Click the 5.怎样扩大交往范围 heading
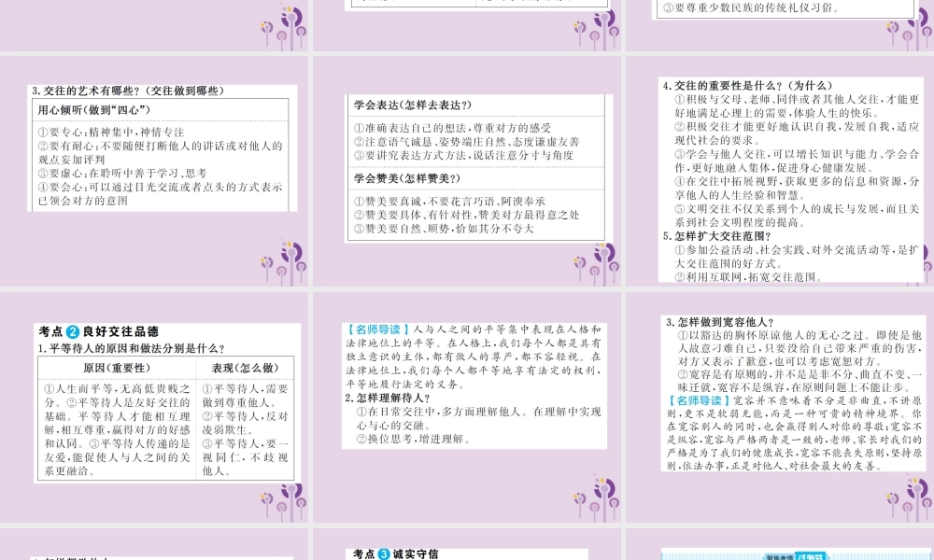The image size is (934, 560). point(717,236)
